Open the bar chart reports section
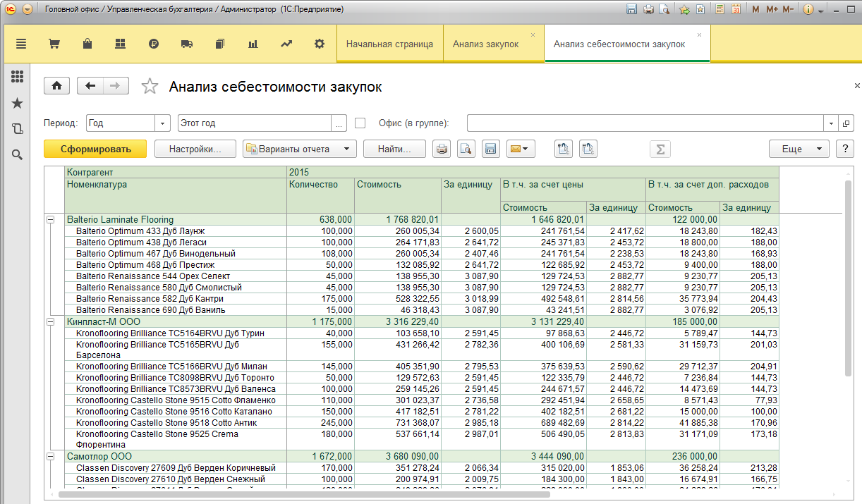This screenshot has height=504, width=862. tap(253, 44)
